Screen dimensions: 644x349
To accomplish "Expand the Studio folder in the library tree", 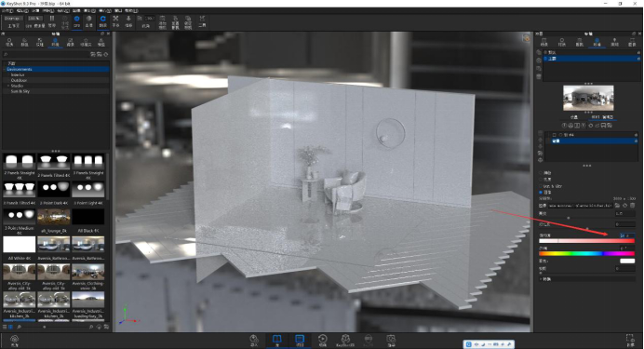I will click(8, 86).
